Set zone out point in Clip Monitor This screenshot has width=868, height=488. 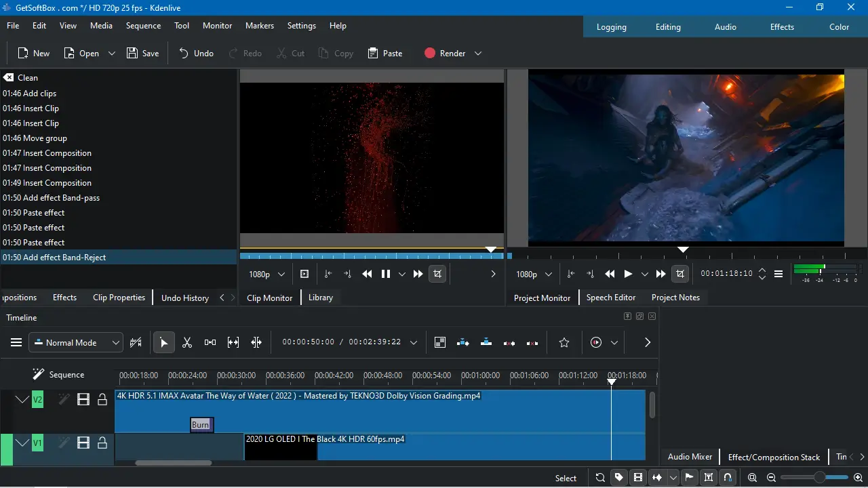point(347,274)
